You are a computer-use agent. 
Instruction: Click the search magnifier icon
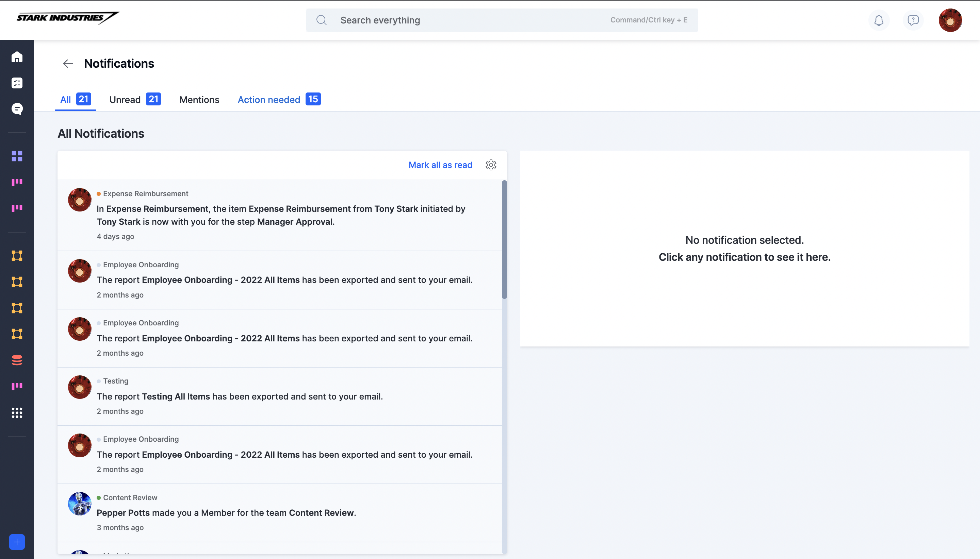(322, 20)
